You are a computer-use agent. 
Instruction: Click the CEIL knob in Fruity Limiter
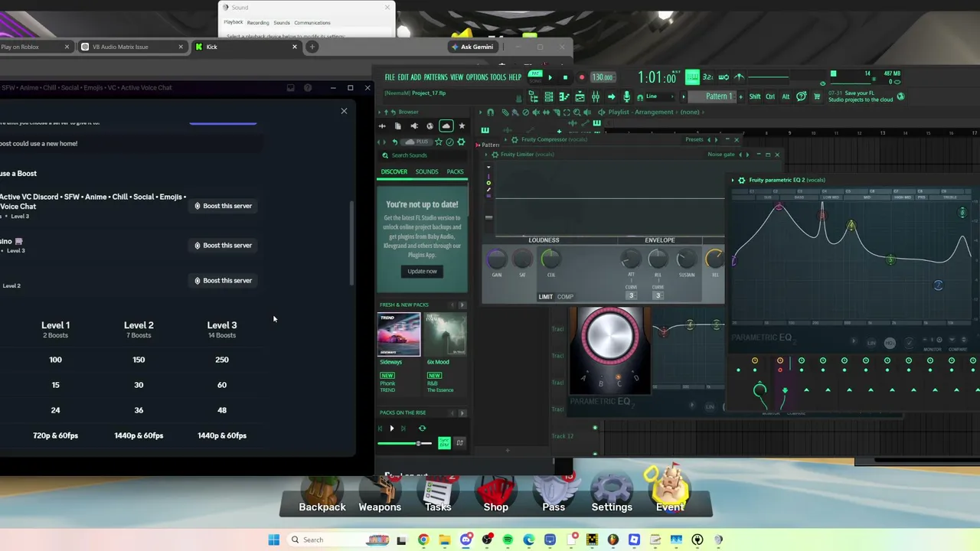(550, 259)
